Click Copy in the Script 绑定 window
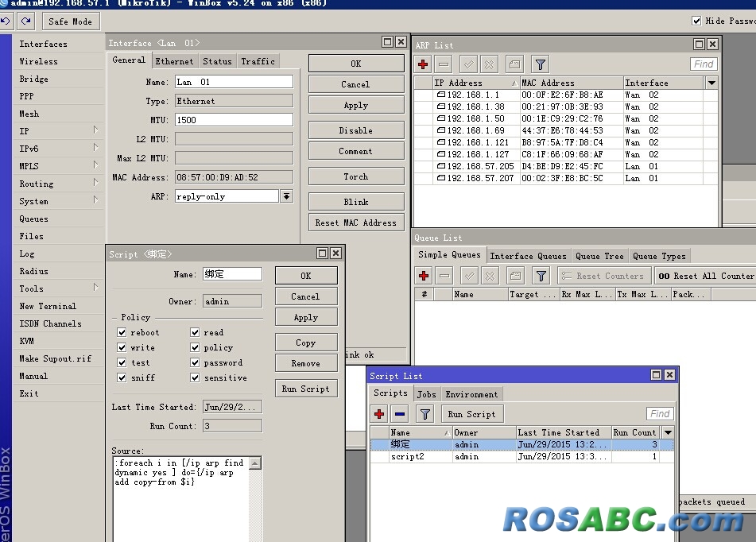756x542 pixels. 306,343
